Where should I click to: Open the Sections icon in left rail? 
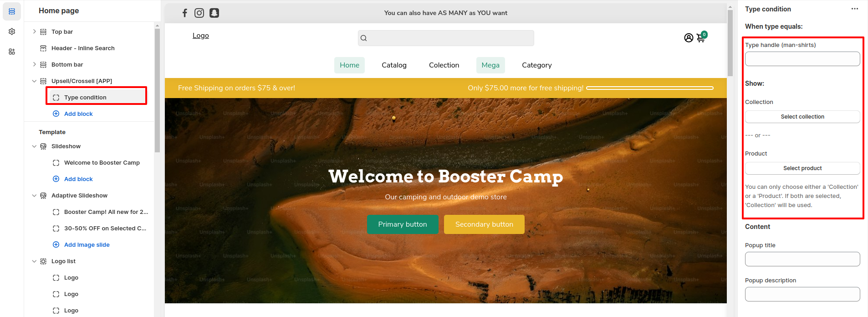[12, 11]
